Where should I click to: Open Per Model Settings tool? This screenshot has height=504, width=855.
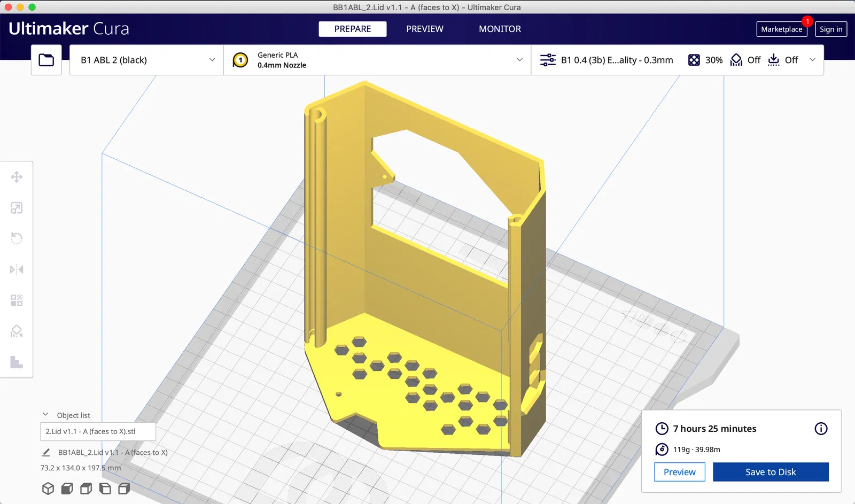pyautogui.click(x=17, y=300)
